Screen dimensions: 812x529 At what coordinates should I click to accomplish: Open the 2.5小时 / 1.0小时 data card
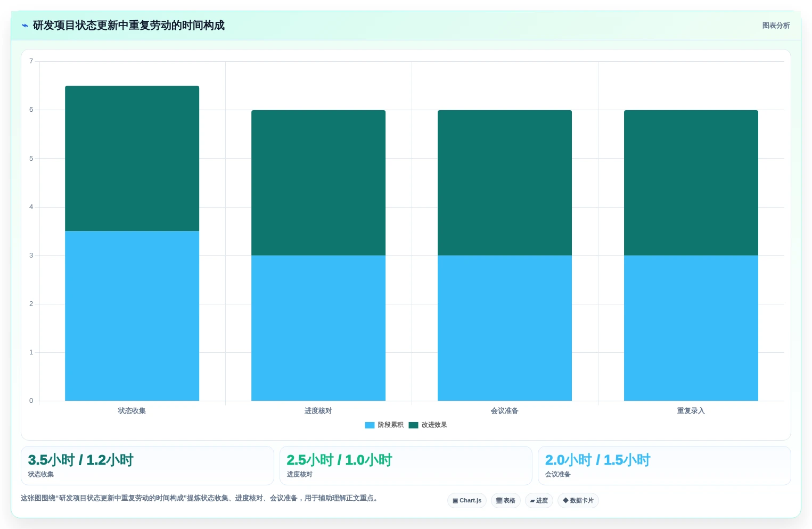click(406, 466)
